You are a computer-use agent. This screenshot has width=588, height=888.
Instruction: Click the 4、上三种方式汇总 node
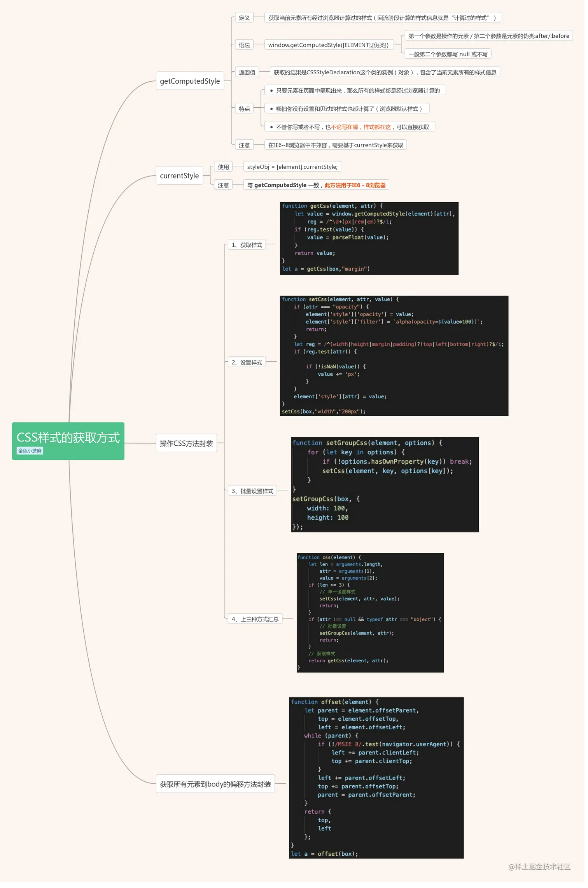coord(256,622)
